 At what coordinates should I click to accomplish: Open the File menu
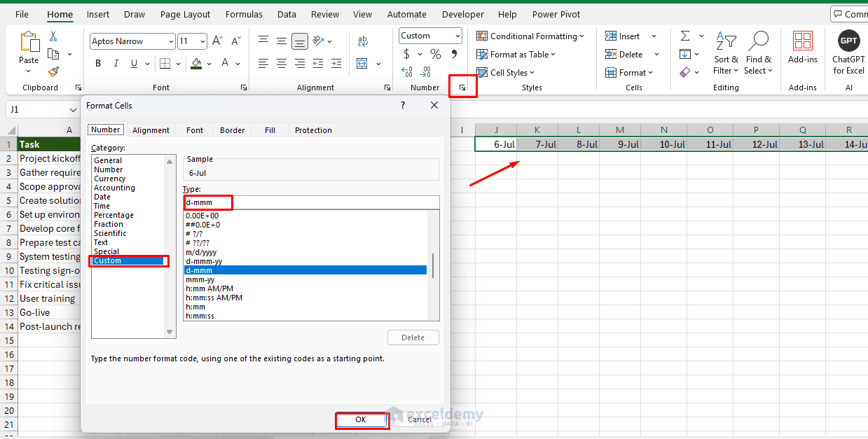(22, 14)
